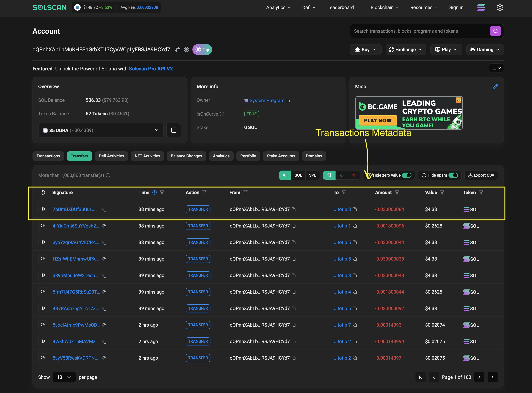Open wallet icon beside DORA token selector

pyautogui.click(x=174, y=130)
